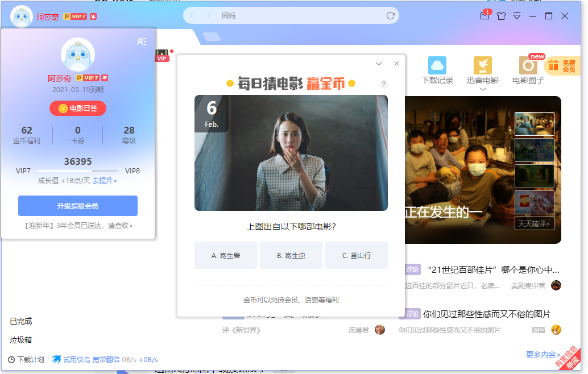588x374 pixels.
Task: Select answer A 寄生兽 in the quiz
Action: 225,255
